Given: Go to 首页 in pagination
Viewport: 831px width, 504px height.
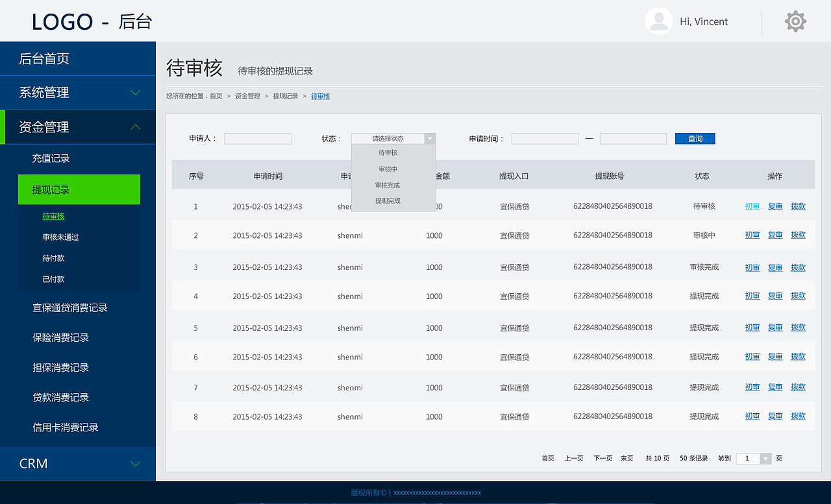Looking at the screenshot, I should point(548,459).
